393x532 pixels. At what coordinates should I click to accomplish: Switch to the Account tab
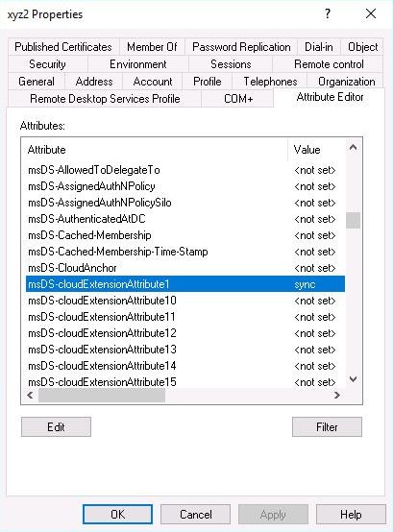pyautogui.click(x=153, y=82)
